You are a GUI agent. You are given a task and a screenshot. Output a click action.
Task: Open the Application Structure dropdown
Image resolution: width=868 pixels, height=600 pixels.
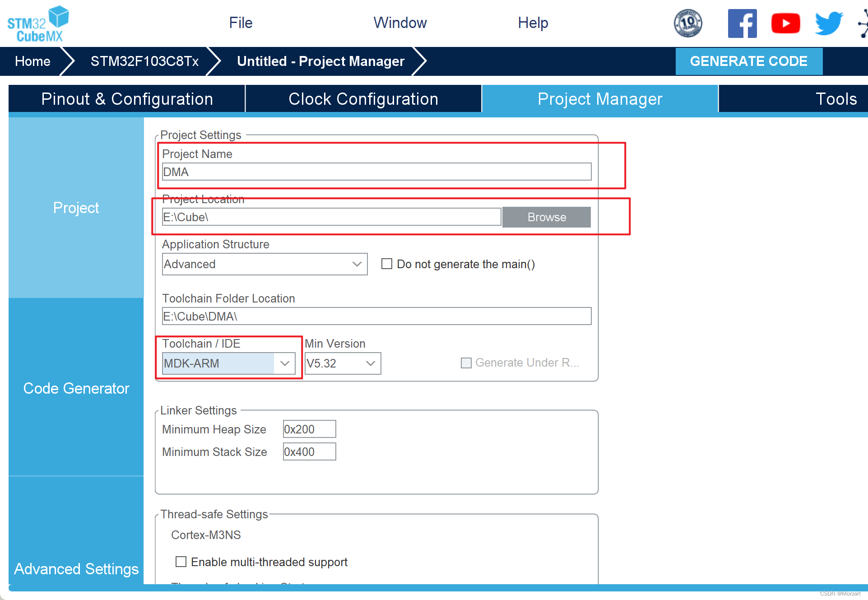tap(265, 264)
